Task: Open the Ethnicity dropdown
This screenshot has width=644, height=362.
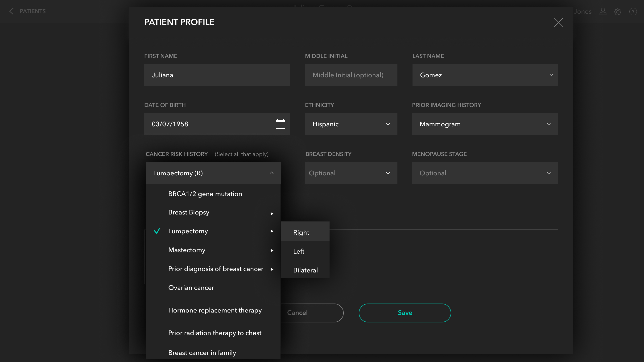Action: coord(351,124)
